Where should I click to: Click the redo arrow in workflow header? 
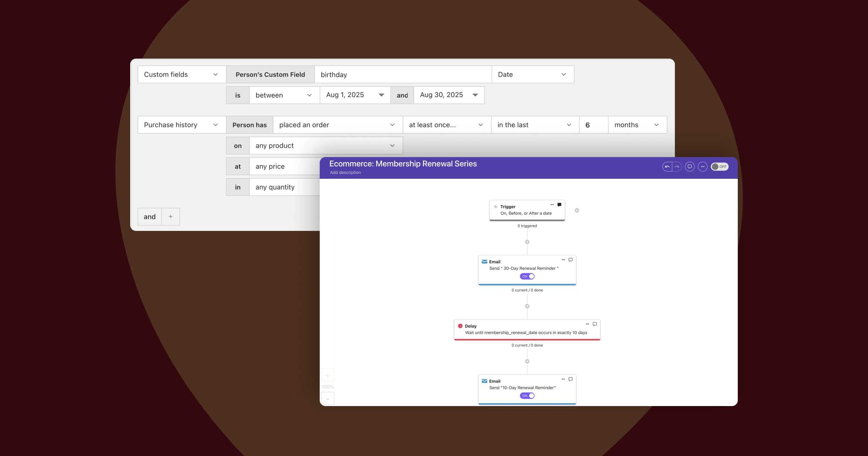677,167
